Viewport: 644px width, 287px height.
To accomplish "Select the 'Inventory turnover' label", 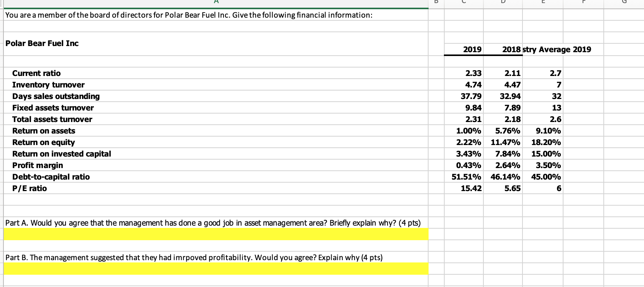I will coord(48,85).
